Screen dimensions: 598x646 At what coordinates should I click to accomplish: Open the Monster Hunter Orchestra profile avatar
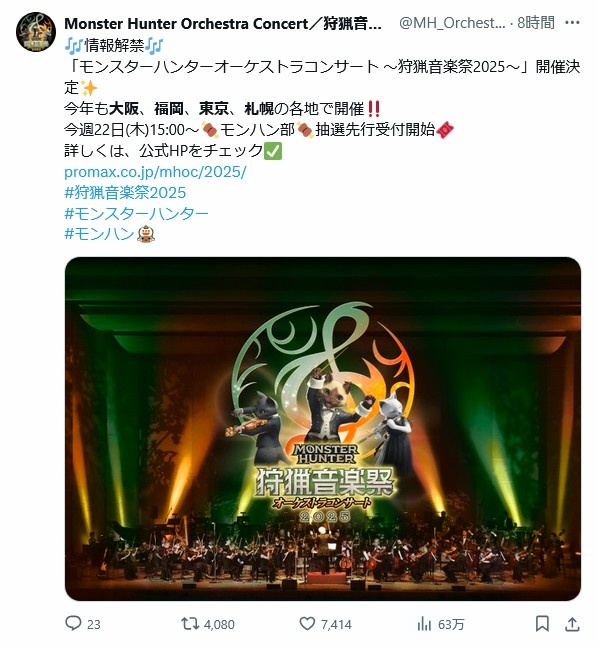point(36,32)
